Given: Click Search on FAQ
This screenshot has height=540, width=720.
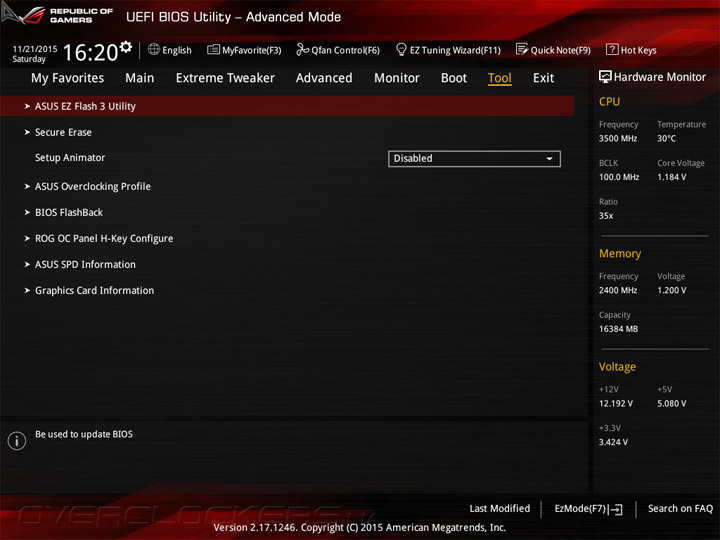Looking at the screenshot, I should [x=680, y=508].
